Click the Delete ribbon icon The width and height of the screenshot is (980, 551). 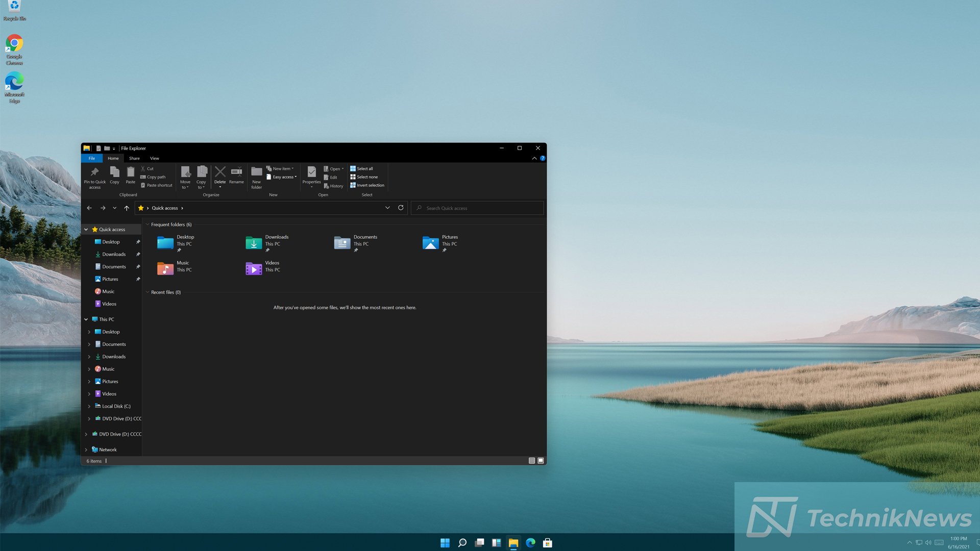220,171
